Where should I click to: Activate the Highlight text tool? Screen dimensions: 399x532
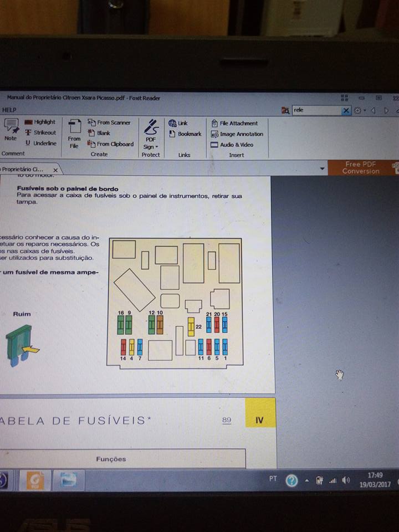(40, 122)
